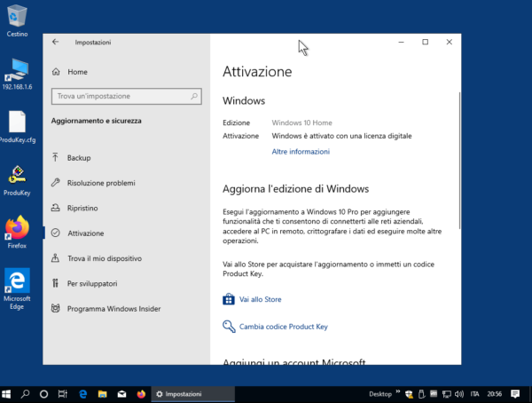Image resolution: width=532 pixels, height=403 pixels.
Task: Click the Ripristino recovery icon
Action: click(55, 208)
